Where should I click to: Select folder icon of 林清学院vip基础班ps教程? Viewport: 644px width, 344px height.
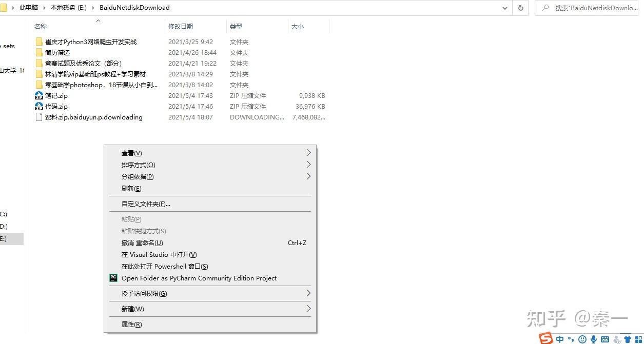(39, 74)
